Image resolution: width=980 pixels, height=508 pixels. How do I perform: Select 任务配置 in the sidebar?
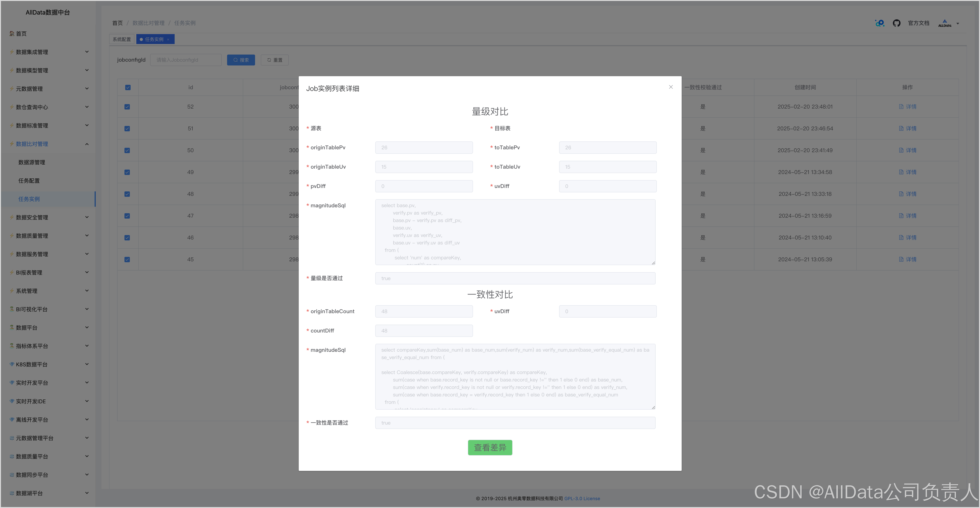pyautogui.click(x=29, y=181)
